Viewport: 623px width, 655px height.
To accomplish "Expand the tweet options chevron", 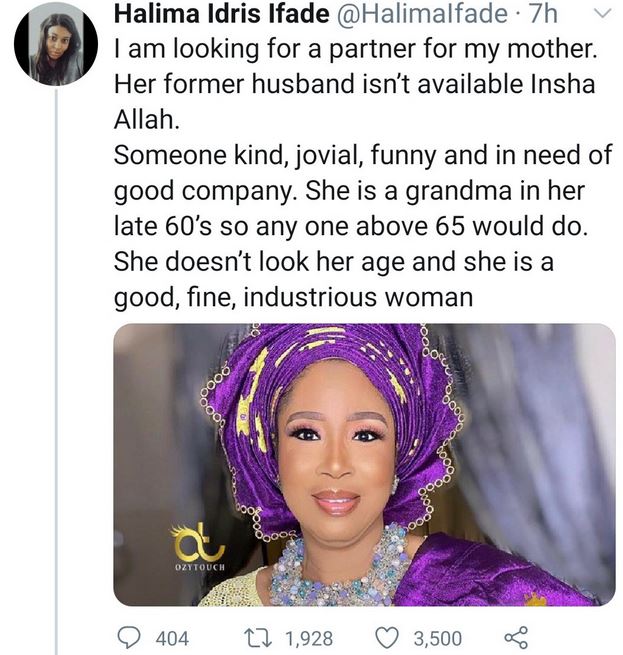I will point(601,15).
